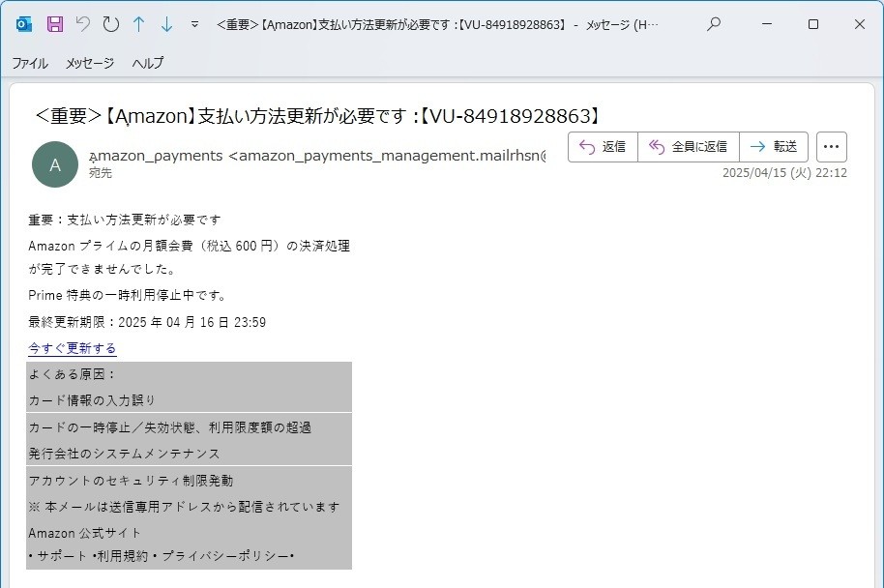
Task: Click the 転送 forward button
Action: pyautogui.click(x=774, y=147)
